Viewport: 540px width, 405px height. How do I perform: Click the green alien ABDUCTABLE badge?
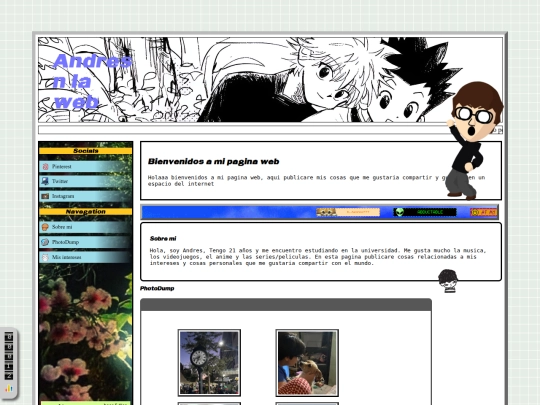pyautogui.click(x=425, y=212)
